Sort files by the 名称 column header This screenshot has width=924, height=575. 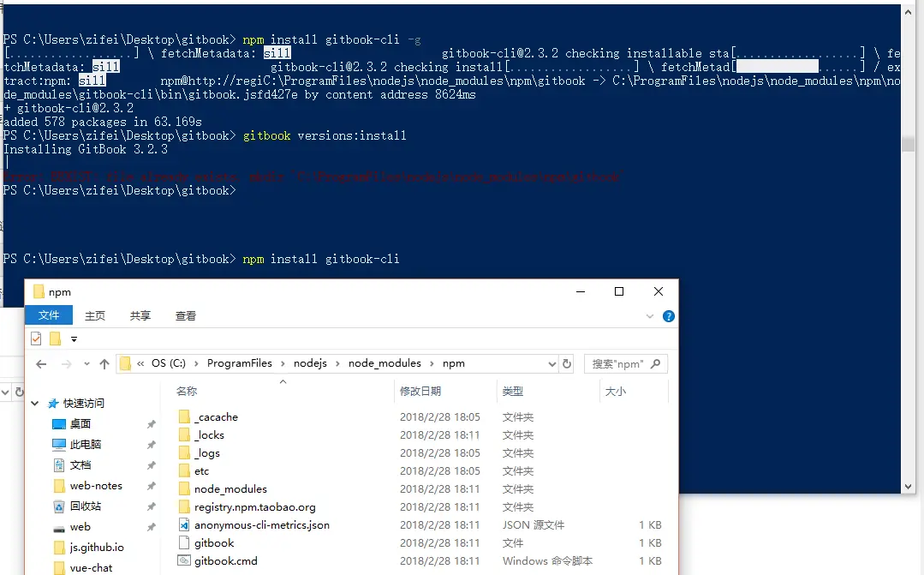point(186,391)
